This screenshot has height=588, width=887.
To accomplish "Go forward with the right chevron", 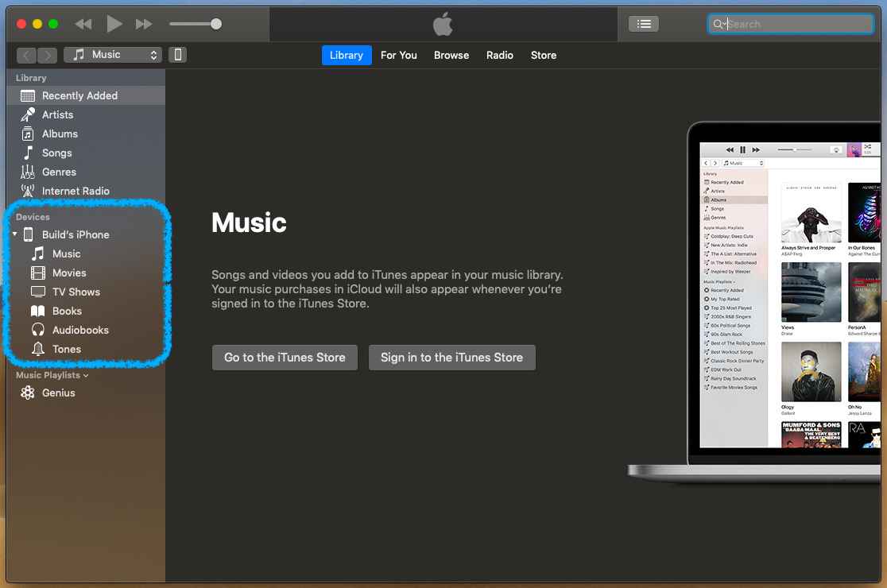I will 48,55.
